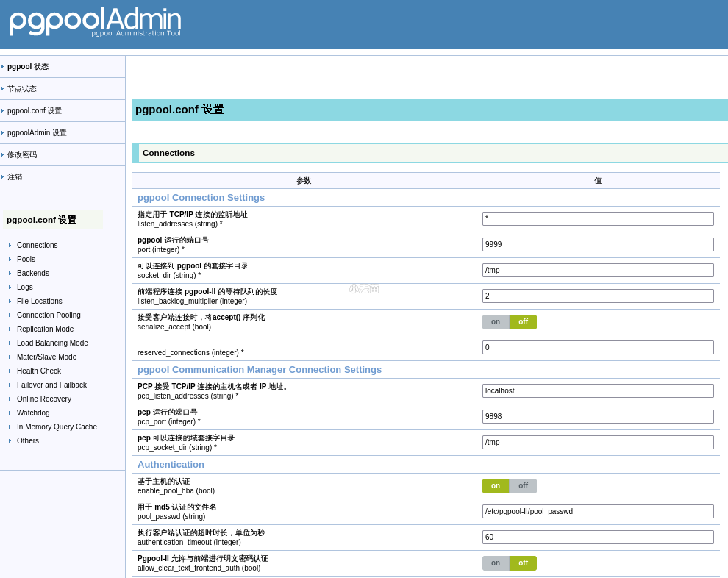Click the pcp_port (integer) label
Screen dimensions: 728x578
[169, 422]
